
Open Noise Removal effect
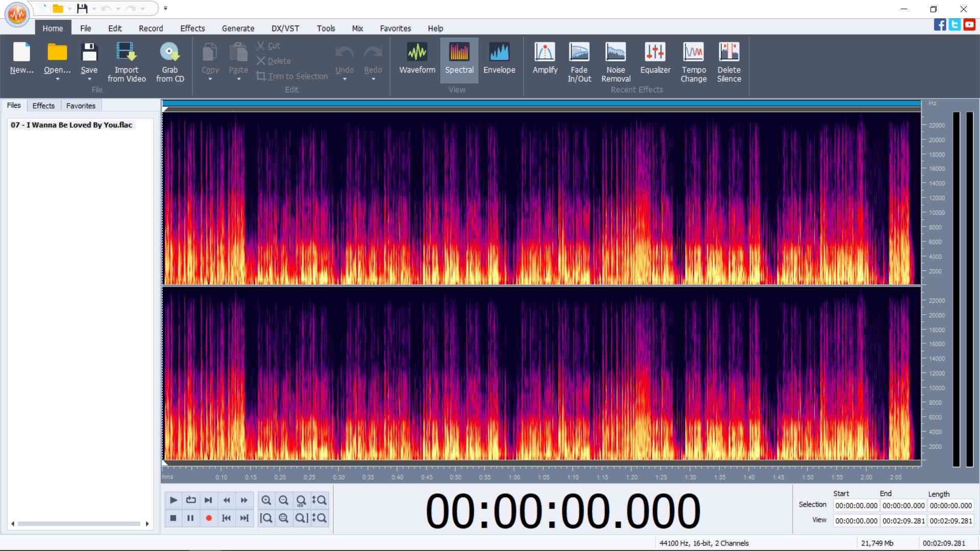tap(616, 62)
